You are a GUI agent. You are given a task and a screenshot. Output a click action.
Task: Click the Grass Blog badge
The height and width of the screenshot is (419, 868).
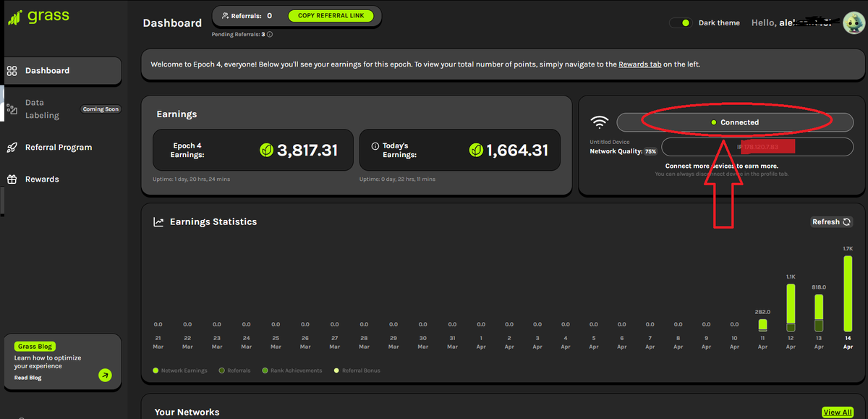click(35, 347)
